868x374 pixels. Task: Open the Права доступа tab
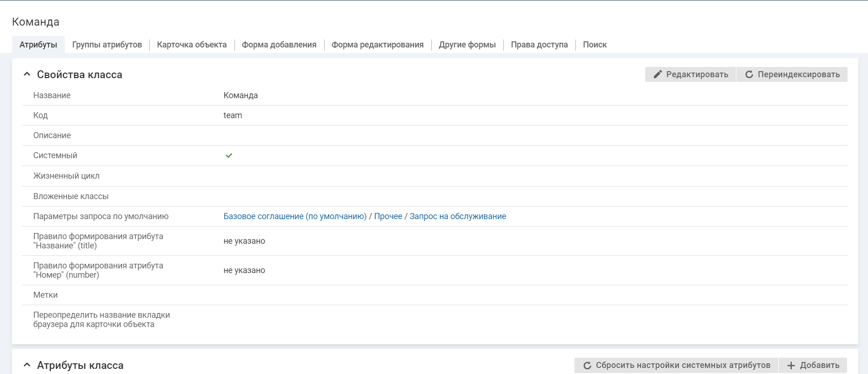click(539, 45)
